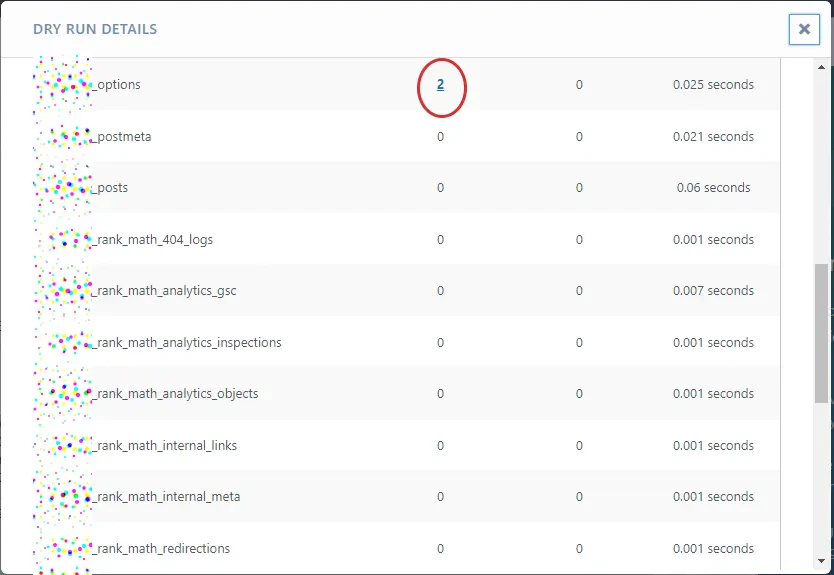The height and width of the screenshot is (575, 834).
Task: Select the _rank_math_analytics_inspections table name
Action: (x=186, y=343)
